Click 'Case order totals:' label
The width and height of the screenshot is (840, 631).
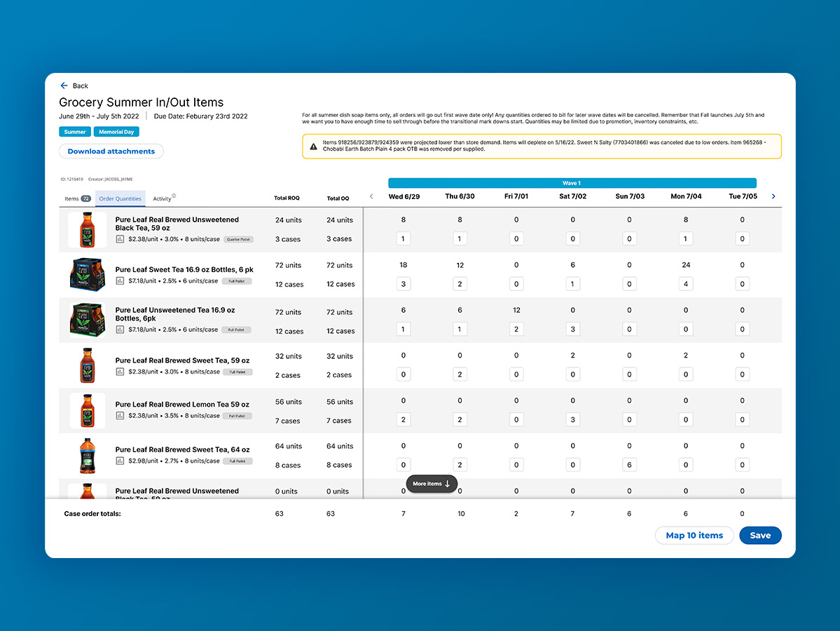click(x=92, y=514)
